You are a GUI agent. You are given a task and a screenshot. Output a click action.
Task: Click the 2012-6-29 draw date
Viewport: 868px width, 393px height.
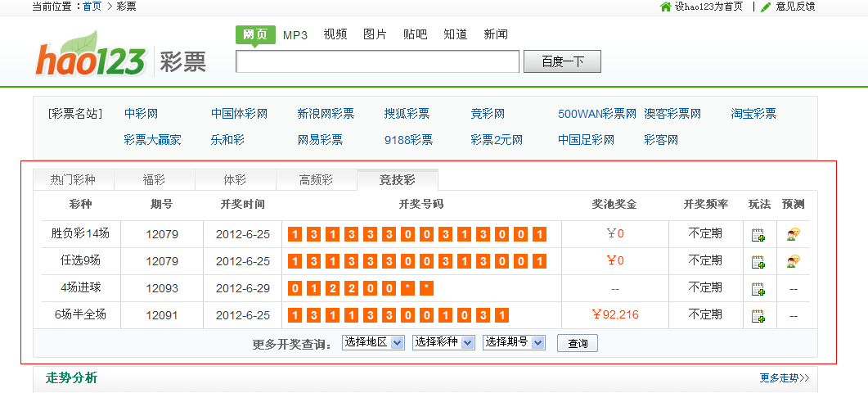point(243,288)
